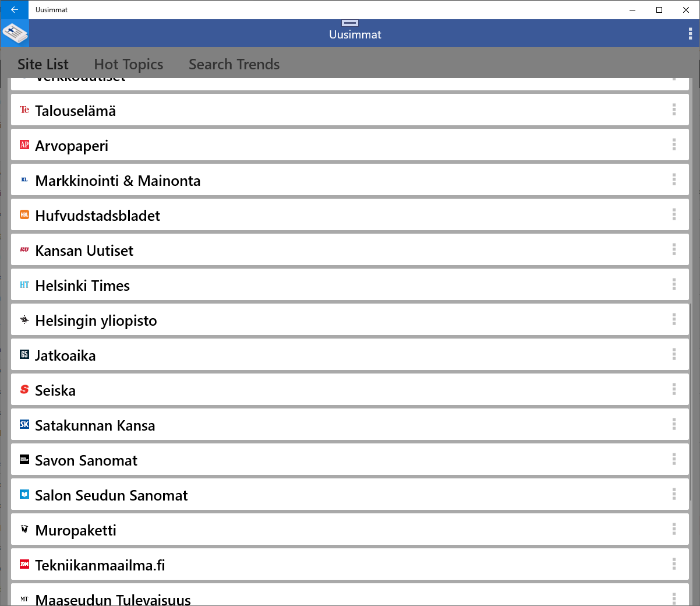Screen dimensions: 700x606
Task: Open the Seiska site
Action: (x=350, y=389)
